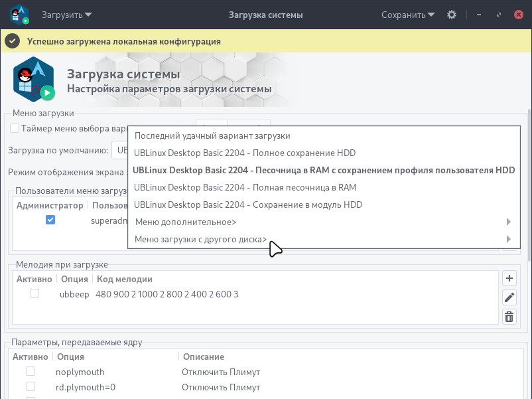
Task: Add a new boot melody with plus
Action: point(509,278)
